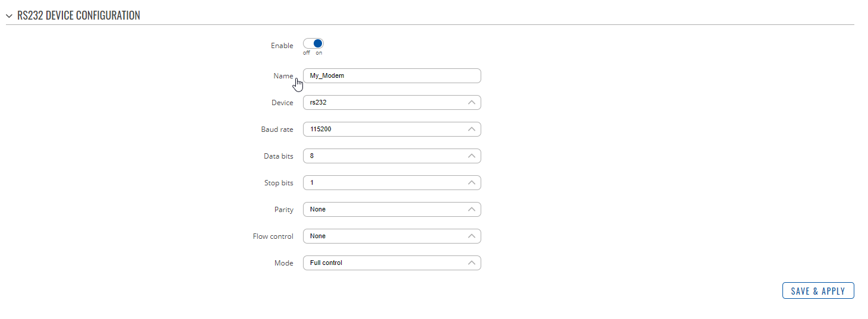Viewport: 868px width, 319px height.
Task: Click the Stop bits label
Action: (x=279, y=183)
